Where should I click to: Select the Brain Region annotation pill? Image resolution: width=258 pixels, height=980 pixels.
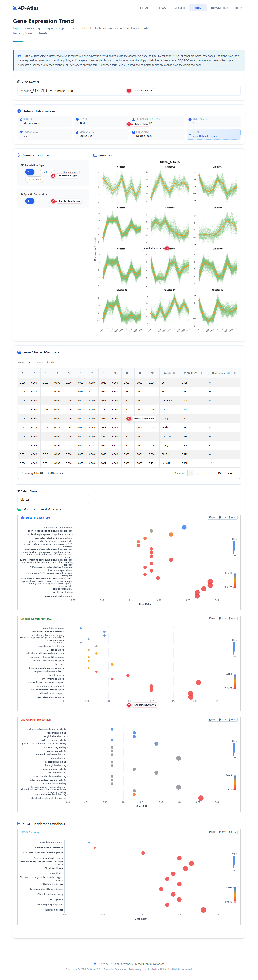tap(70, 172)
